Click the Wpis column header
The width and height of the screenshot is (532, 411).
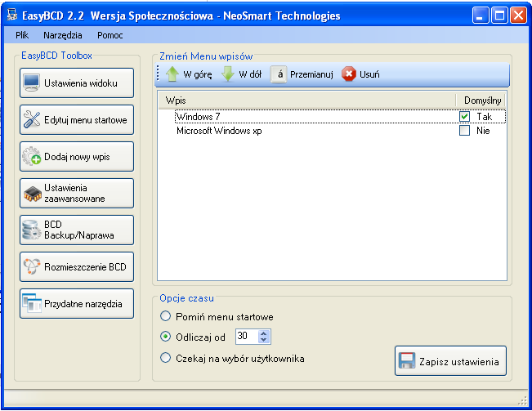(x=306, y=101)
